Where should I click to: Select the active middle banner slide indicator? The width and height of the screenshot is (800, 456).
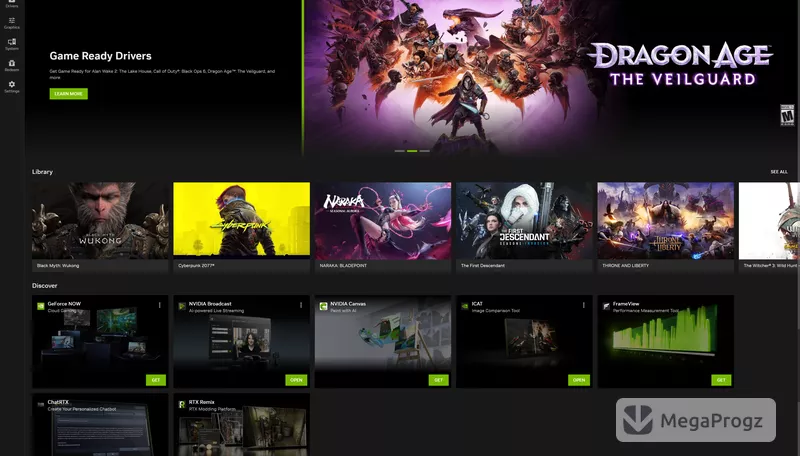click(x=412, y=151)
